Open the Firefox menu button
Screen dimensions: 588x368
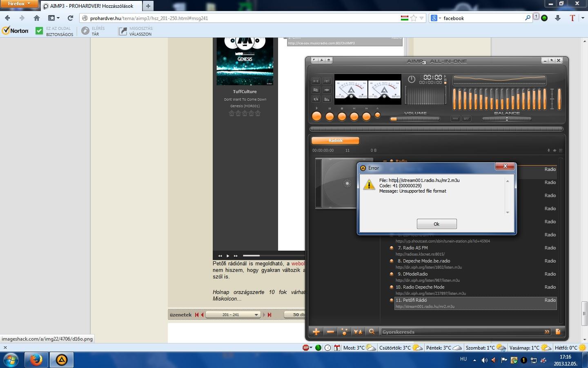[x=19, y=4]
